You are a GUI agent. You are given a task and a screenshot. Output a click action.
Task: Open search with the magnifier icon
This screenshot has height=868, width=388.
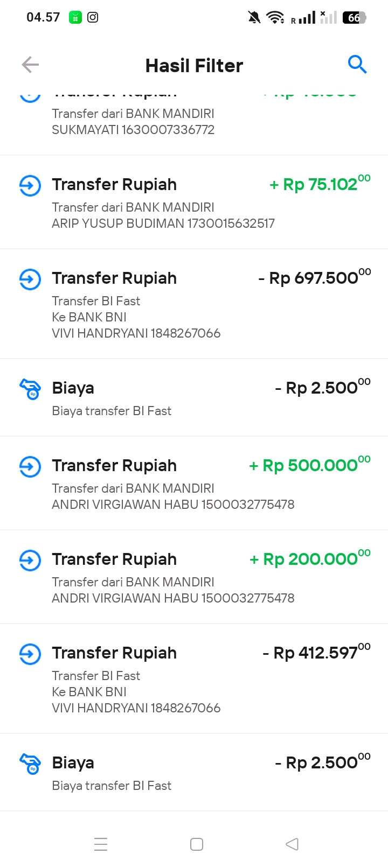[357, 65]
